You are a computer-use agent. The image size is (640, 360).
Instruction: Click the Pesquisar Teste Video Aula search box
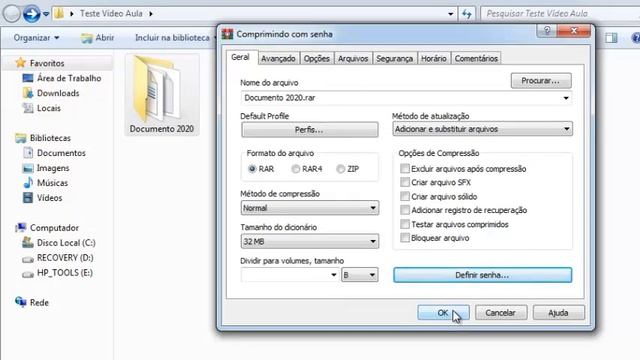(x=560, y=14)
